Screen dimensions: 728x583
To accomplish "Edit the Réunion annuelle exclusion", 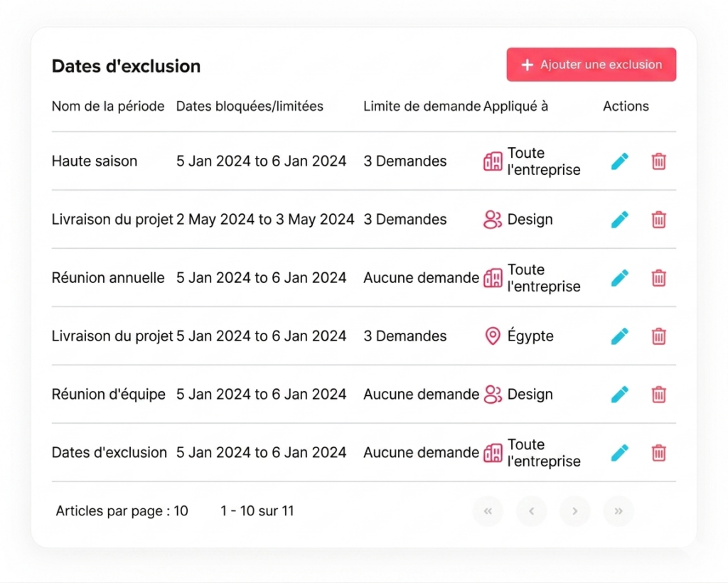I will tap(620, 278).
